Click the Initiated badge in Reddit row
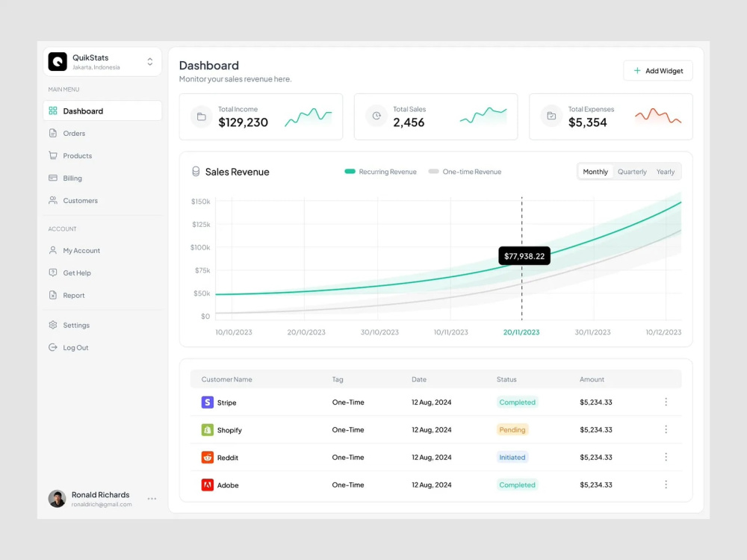The image size is (747, 560). pyautogui.click(x=512, y=458)
